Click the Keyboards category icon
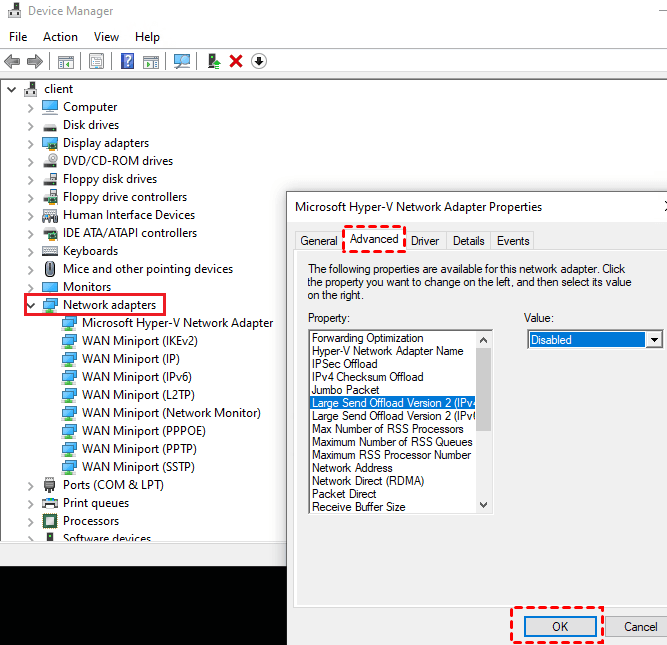Screen dimensions: 667x645 coord(50,251)
